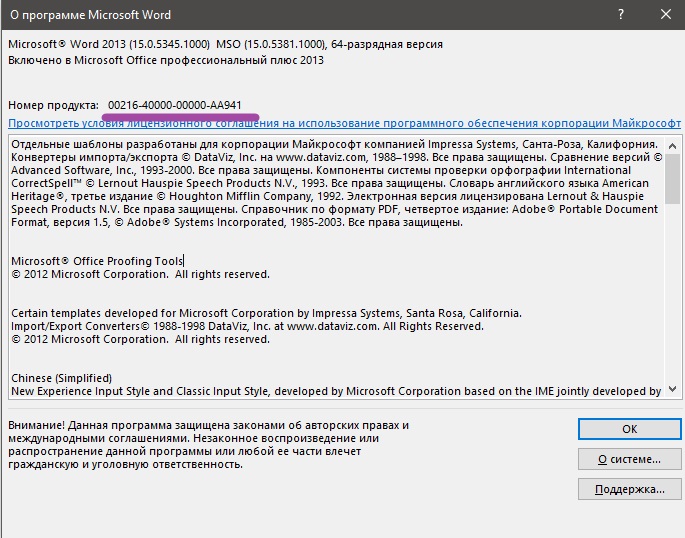This screenshot has height=538, width=685.
Task: Open the 'Поддержка...' support button
Action: point(630,489)
